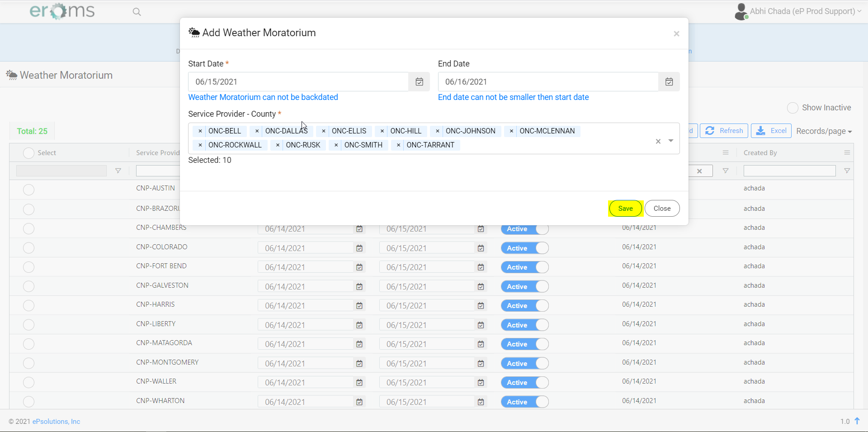Open the Created By column menu icon
Viewport: 868px width, 432px height.
(x=847, y=153)
